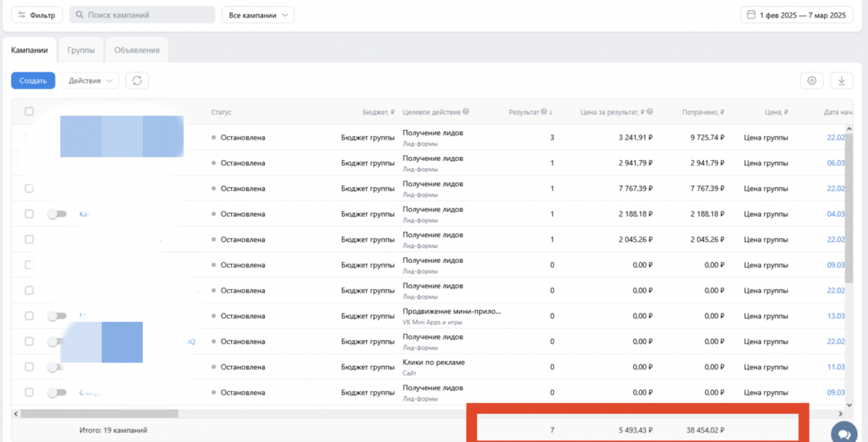
Task: Open the chat support bubble
Action: (844, 434)
